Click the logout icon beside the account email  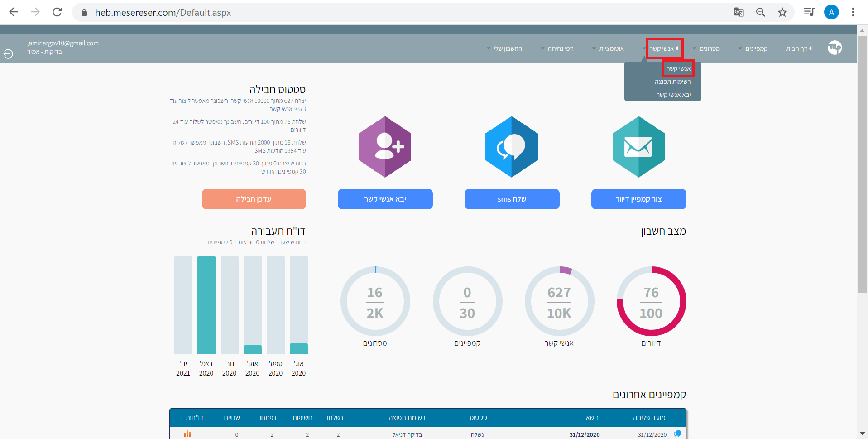8,54
